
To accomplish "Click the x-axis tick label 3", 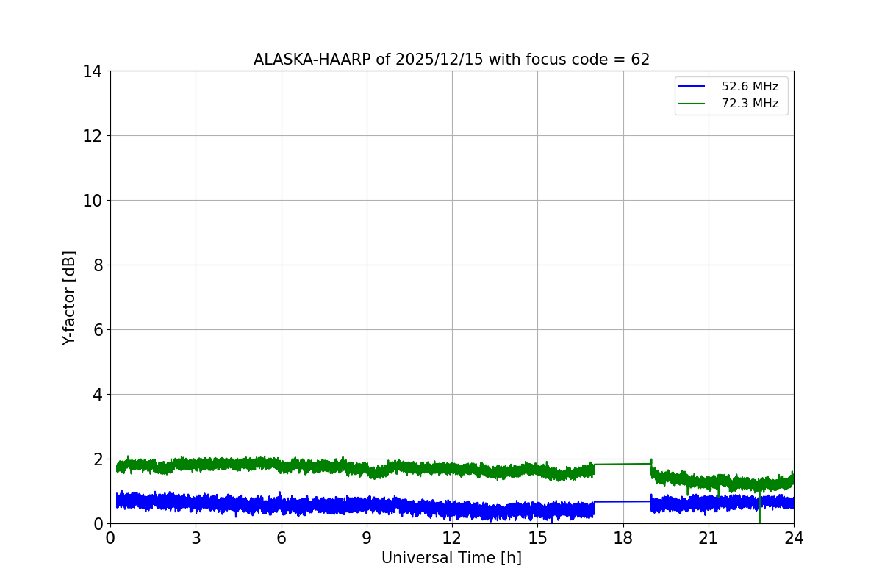I will pos(196,538).
